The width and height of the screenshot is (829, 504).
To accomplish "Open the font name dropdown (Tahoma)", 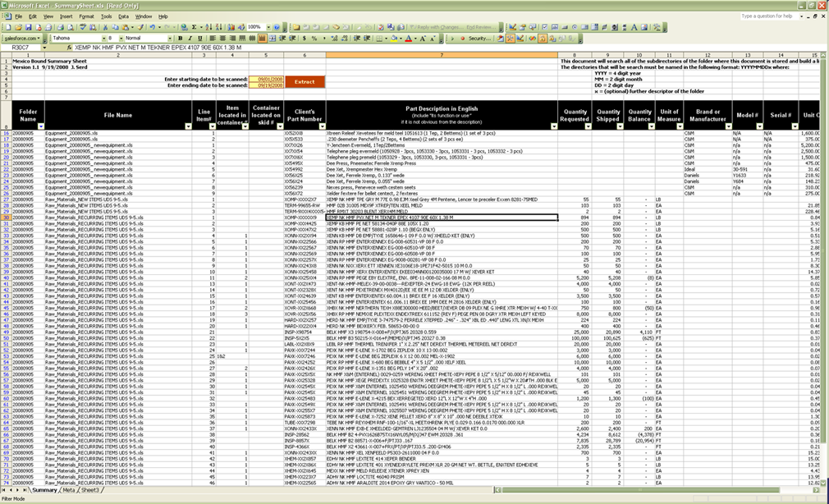I will [103, 38].
